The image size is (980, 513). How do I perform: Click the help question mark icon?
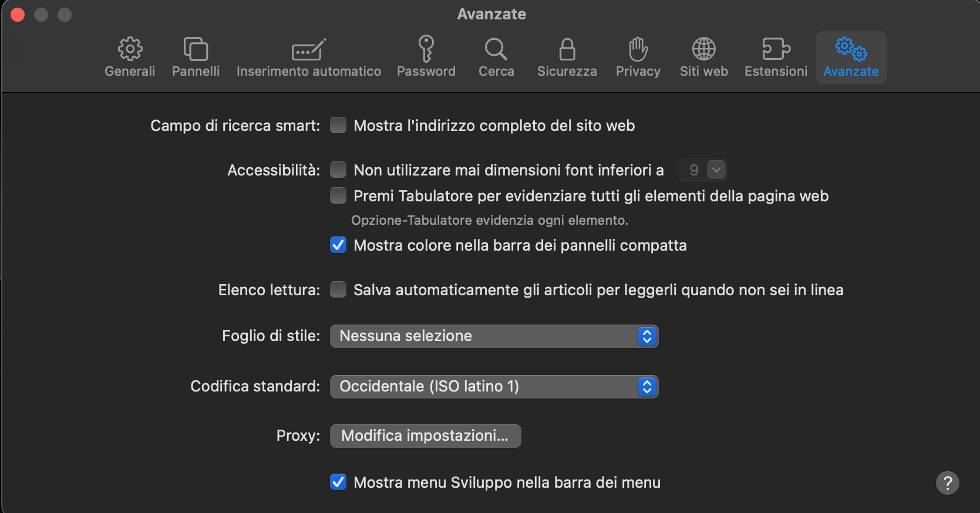click(x=948, y=483)
